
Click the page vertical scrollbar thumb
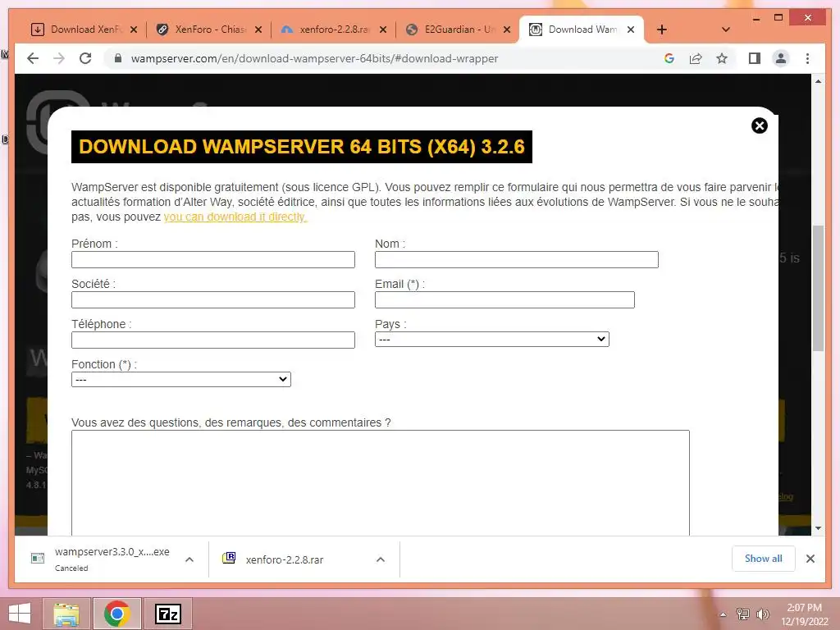[x=818, y=288]
